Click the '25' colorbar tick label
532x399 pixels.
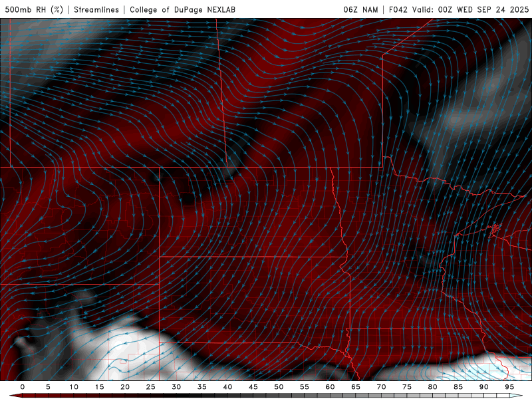click(x=150, y=387)
